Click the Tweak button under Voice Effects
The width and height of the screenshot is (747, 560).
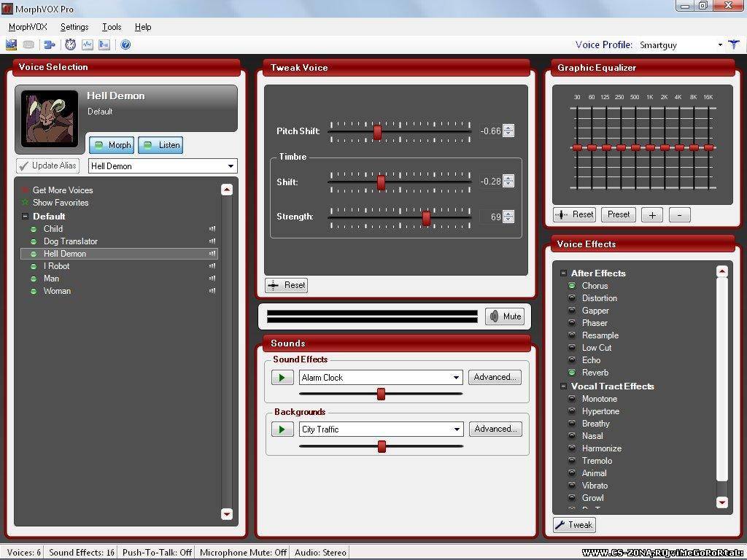click(x=575, y=525)
